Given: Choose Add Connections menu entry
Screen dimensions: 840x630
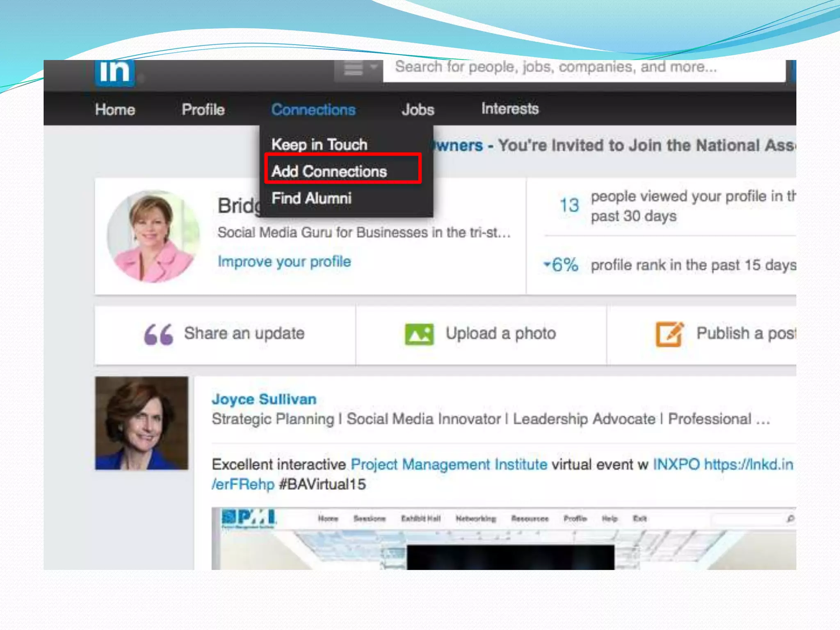Looking at the screenshot, I should [x=329, y=171].
